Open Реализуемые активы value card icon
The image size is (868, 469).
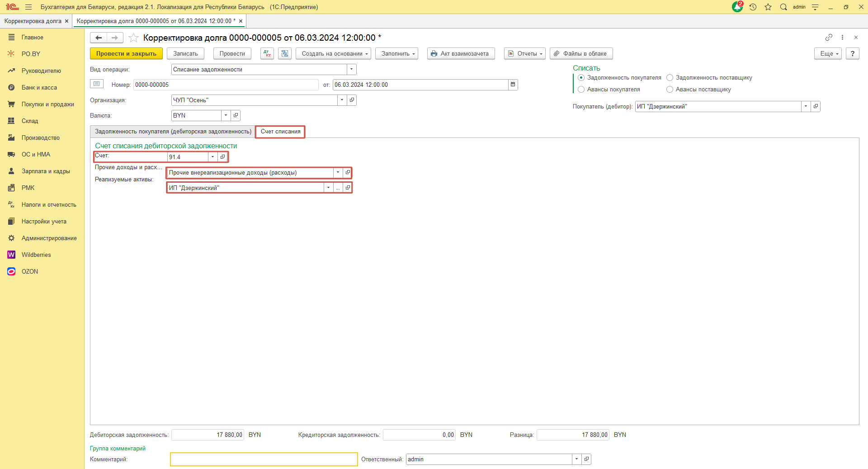347,187
